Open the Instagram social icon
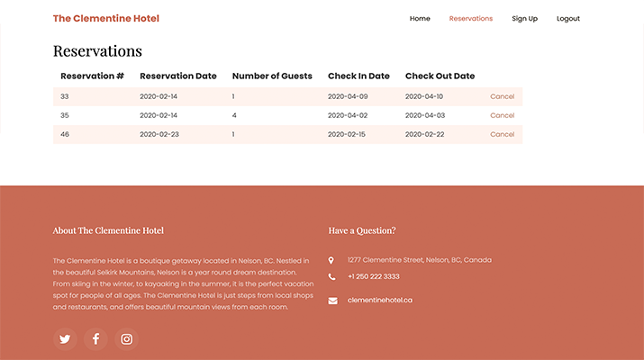Viewport: 644px width, 360px height. (127, 339)
